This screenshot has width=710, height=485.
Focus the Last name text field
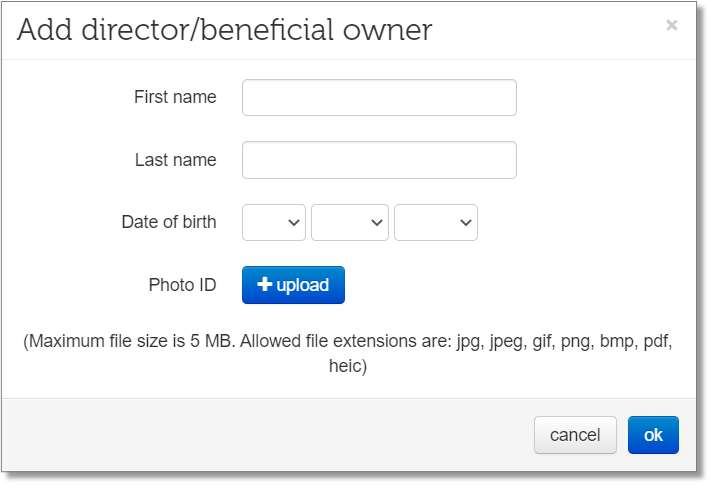click(379, 160)
